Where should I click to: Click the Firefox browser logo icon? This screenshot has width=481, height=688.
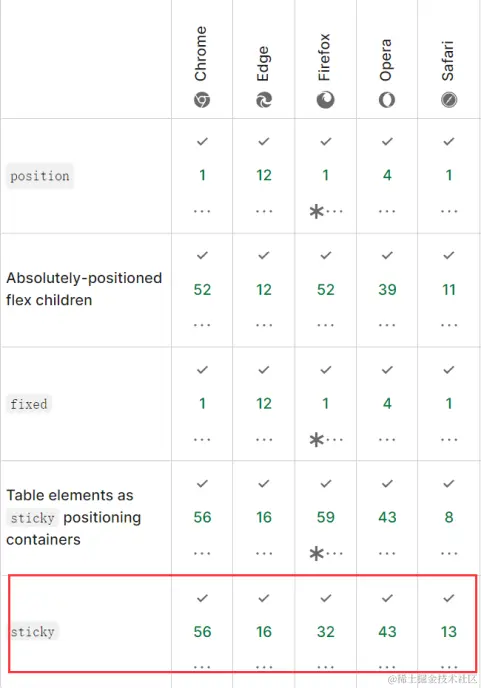coord(326,100)
